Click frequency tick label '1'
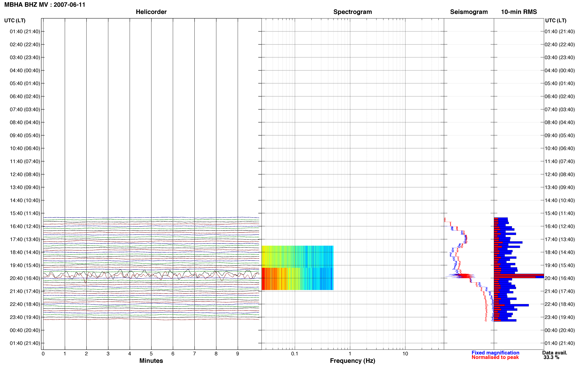 (350, 354)
